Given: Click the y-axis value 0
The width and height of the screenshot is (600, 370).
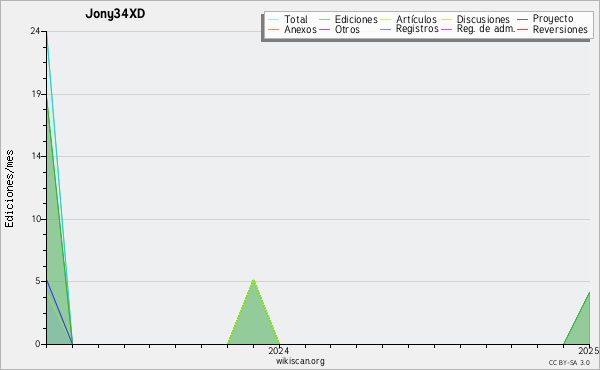Looking at the screenshot, I should tap(38, 344).
